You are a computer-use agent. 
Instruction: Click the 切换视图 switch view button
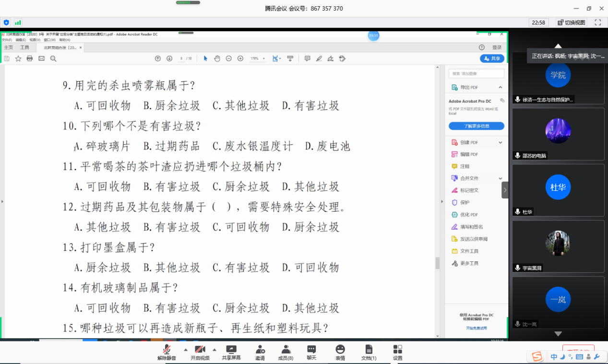pos(572,23)
